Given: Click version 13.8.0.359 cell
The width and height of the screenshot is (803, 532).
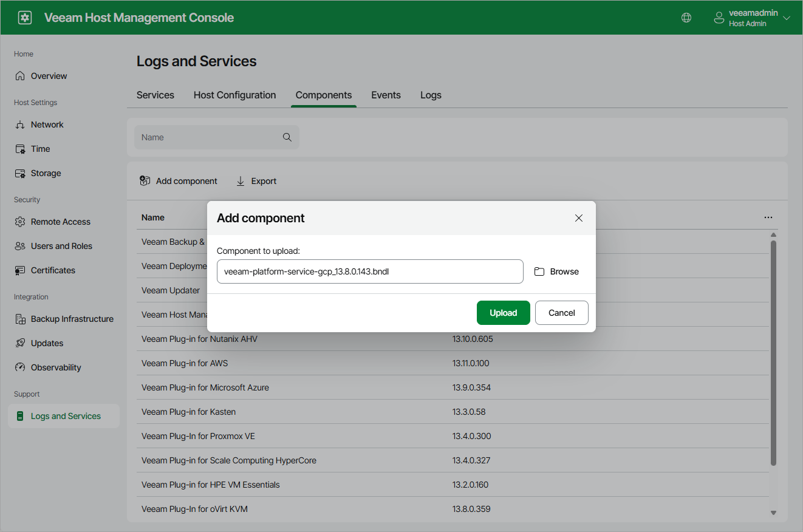Looking at the screenshot, I should (x=471, y=509).
